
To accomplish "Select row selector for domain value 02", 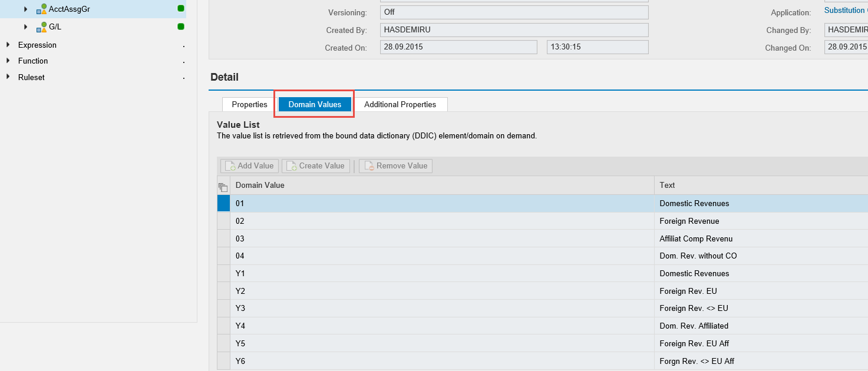I will click(x=223, y=221).
